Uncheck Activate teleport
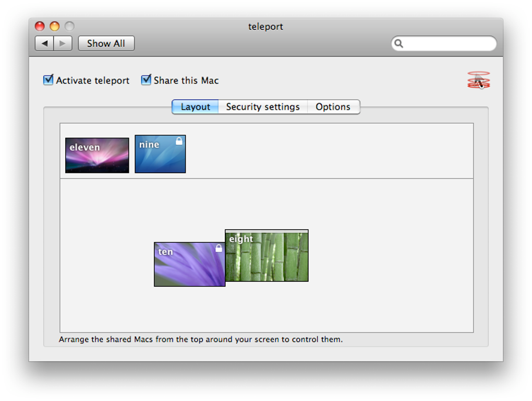Viewport: 532px width, 401px height. 48,80
